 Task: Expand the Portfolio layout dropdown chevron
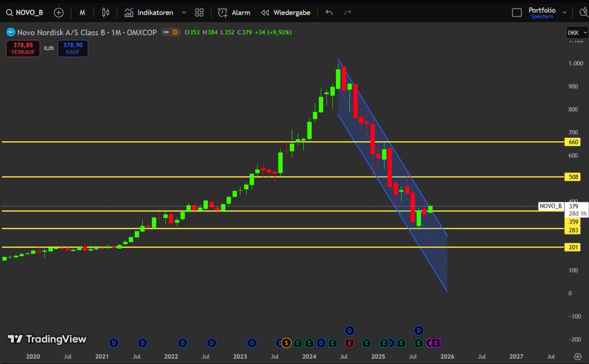pos(564,13)
